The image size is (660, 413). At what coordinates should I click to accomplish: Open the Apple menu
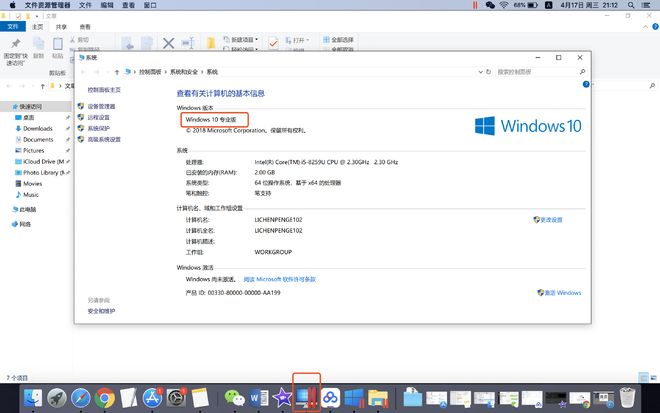[13, 5]
